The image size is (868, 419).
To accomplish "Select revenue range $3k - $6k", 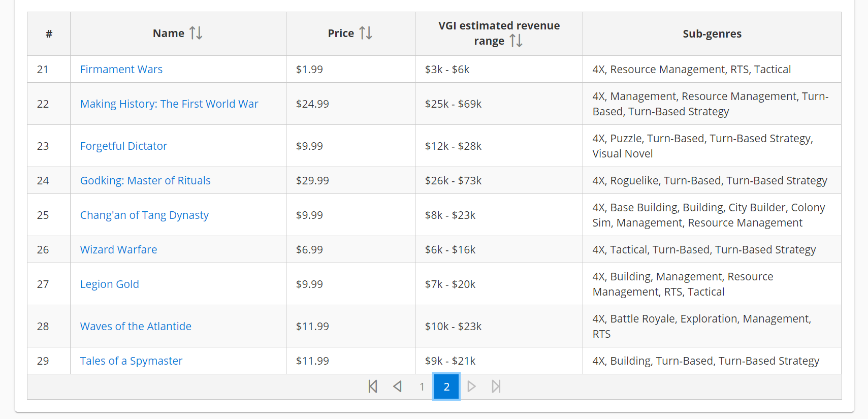I will [447, 69].
